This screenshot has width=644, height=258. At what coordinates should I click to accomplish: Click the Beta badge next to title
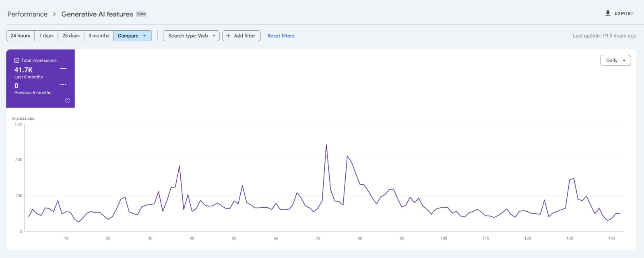click(x=141, y=14)
